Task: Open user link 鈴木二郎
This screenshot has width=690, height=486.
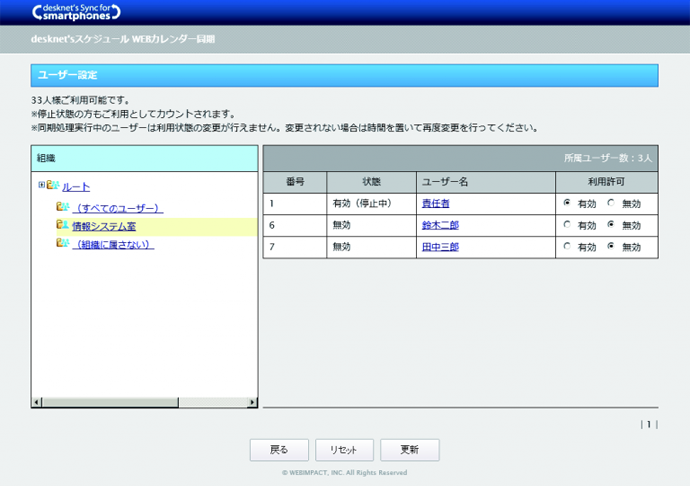Action: (x=440, y=226)
